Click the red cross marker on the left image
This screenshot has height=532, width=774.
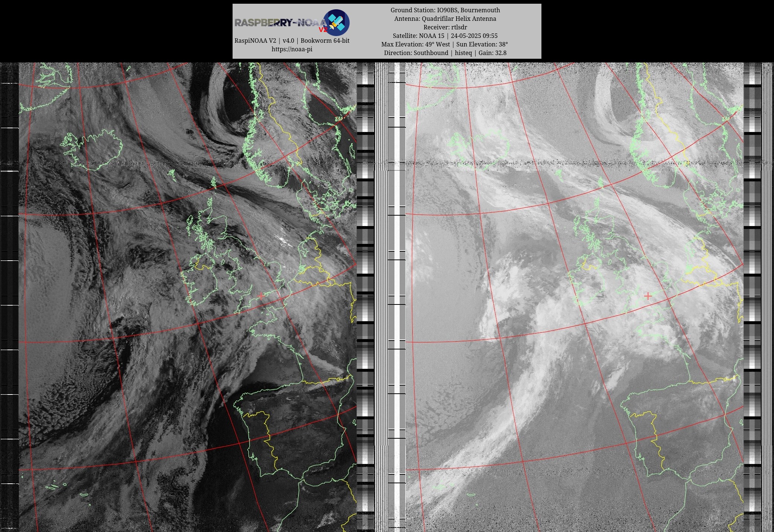[261, 296]
